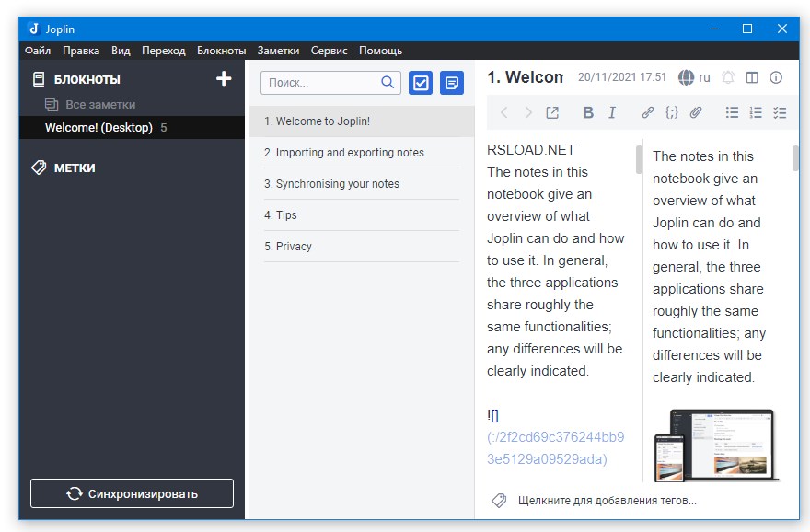Viewport: 810px width, 532px height.
Task: Open the Блокноты menu
Action: coord(222,51)
